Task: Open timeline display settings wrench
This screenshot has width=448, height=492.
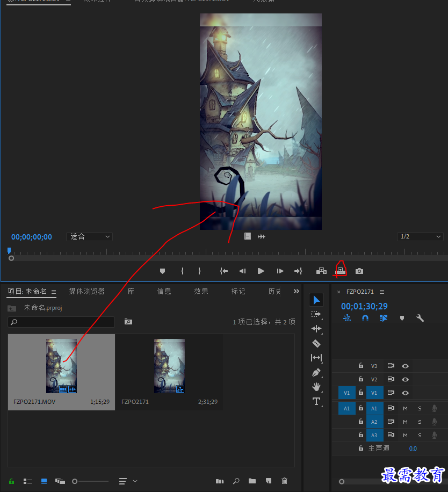Action: click(x=420, y=318)
